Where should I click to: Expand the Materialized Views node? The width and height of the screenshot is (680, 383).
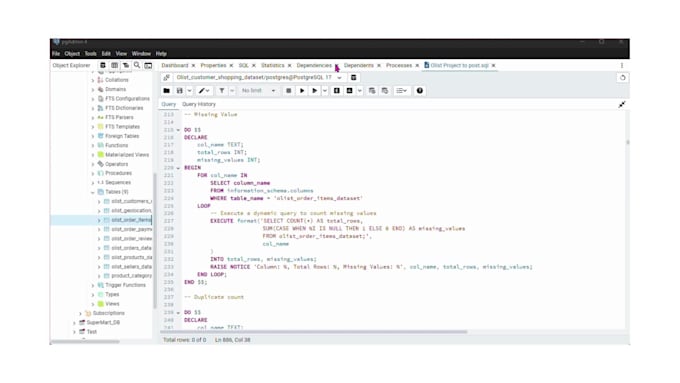coord(92,155)
